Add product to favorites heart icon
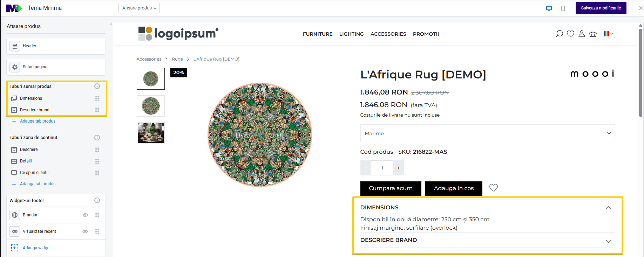Screen dimensions: 644x257 [493, 188]
